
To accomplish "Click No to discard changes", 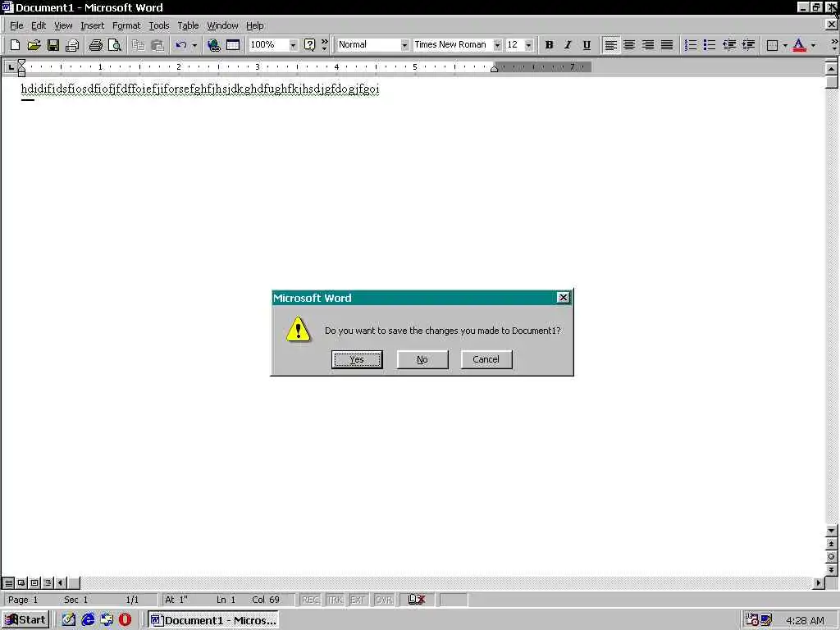I will coord(422,359).
